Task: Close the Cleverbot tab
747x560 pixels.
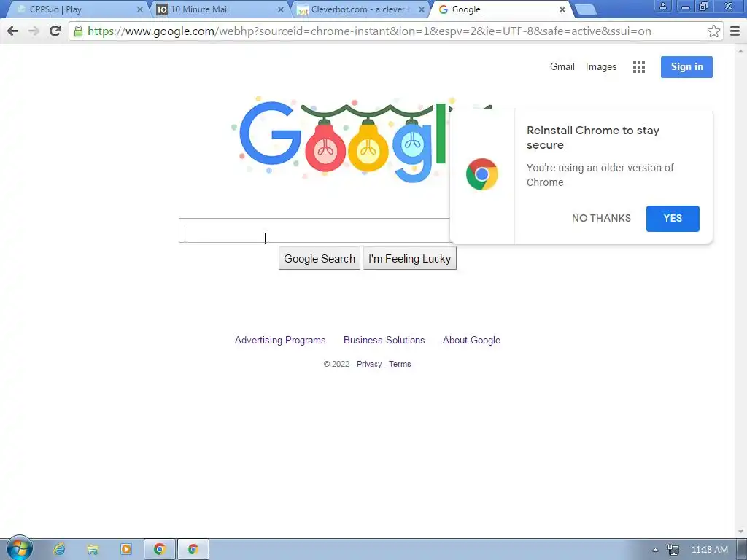Action: coord(421,9)
